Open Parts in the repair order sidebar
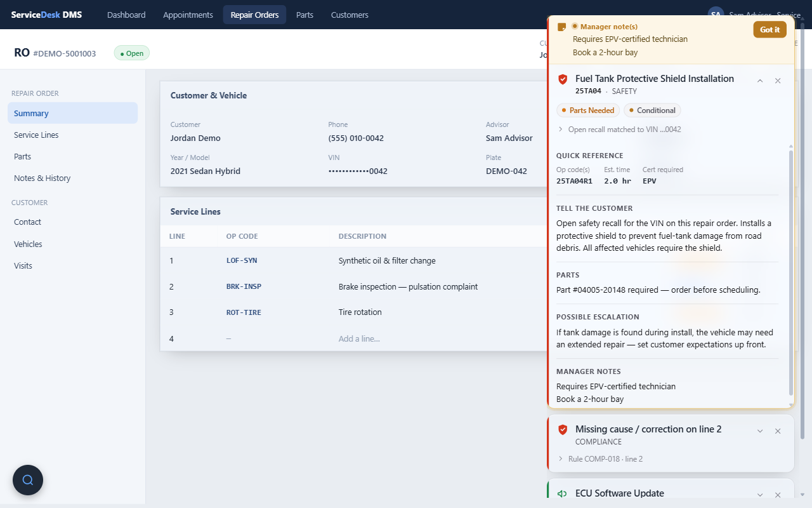 click(72, 156)
